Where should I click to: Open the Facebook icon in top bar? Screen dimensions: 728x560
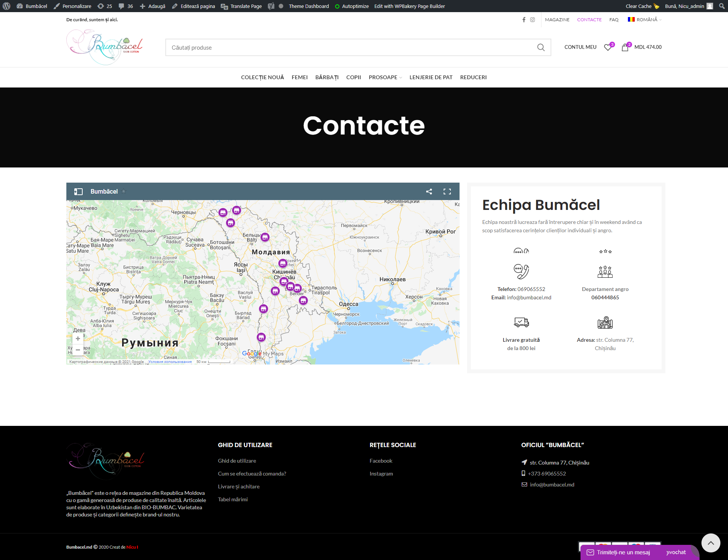pos(524,20)
